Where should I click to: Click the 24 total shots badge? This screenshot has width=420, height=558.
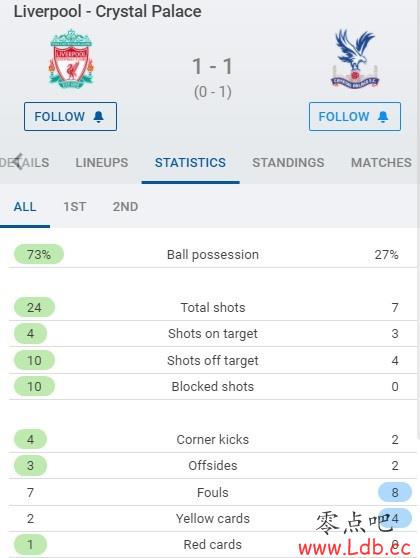click(x=34, y=307)
